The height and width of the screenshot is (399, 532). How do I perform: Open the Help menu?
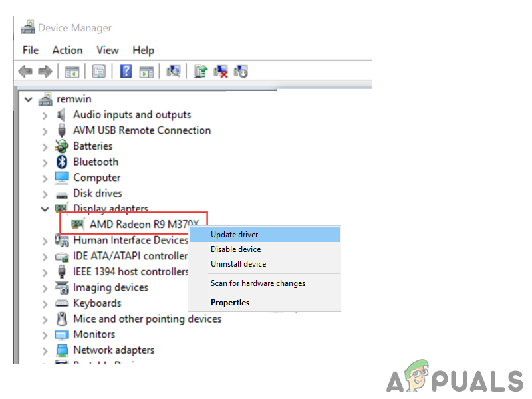pos(143,51)
